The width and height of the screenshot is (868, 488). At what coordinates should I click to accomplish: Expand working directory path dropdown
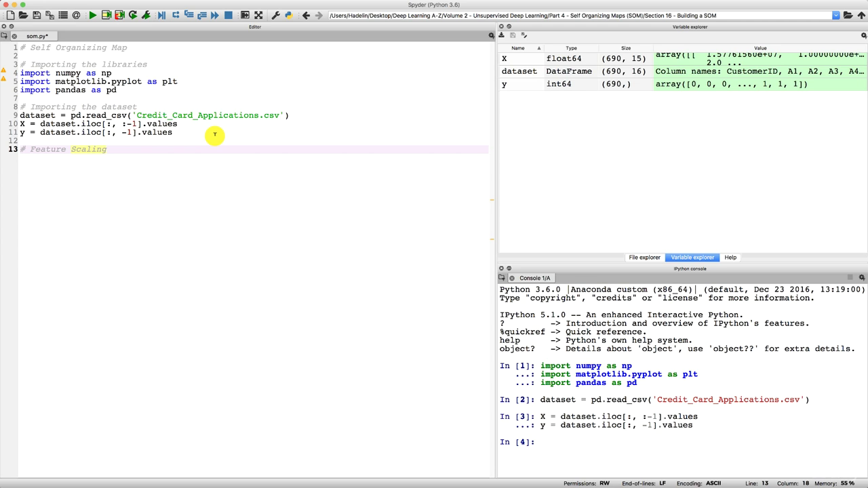[835, 15]
